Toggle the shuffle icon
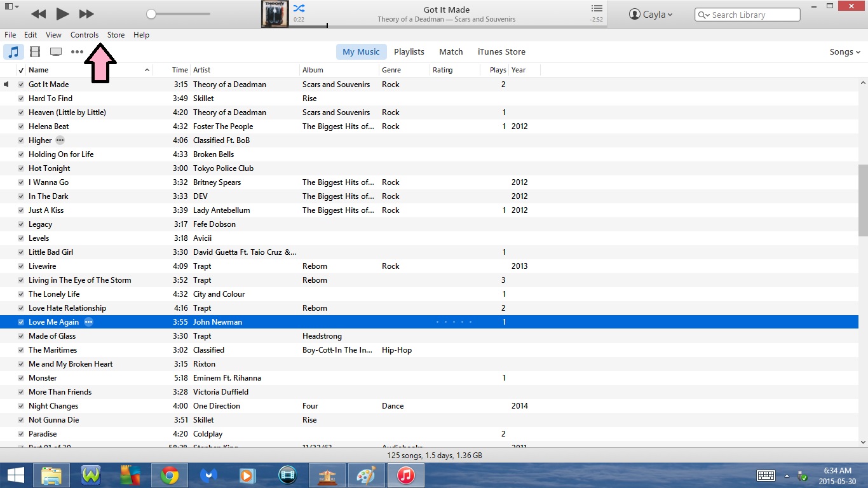 click(299, 8)
